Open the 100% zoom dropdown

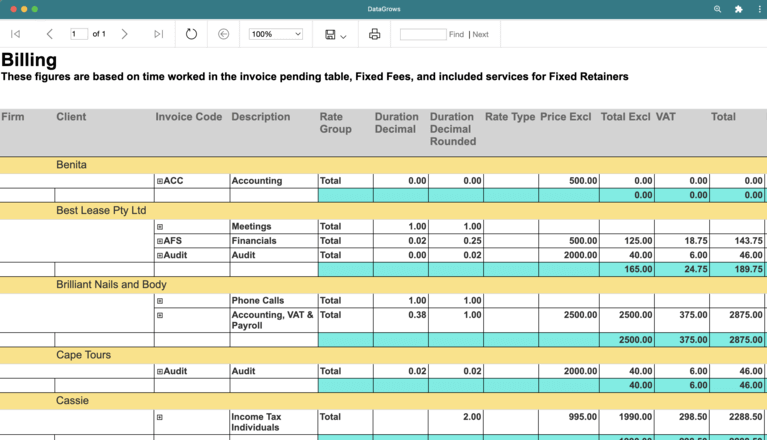276,34
